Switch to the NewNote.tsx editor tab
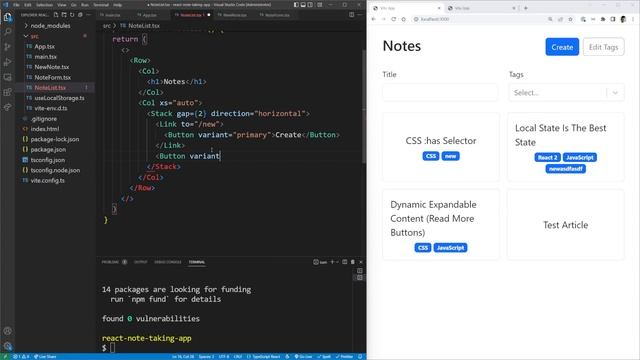This screenshot has width=640, height=360. point(235,15)
